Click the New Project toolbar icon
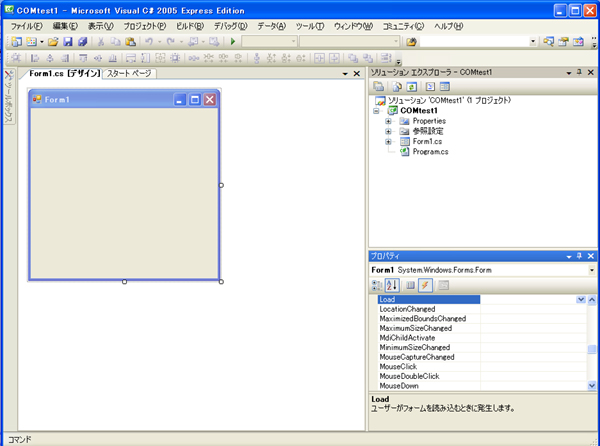 tap(16, 41)
